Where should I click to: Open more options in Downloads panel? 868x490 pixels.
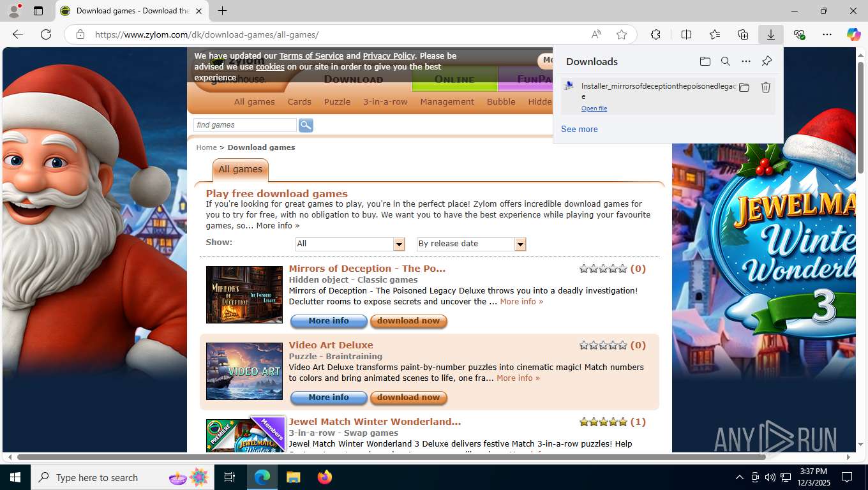(x=745, y=61)
